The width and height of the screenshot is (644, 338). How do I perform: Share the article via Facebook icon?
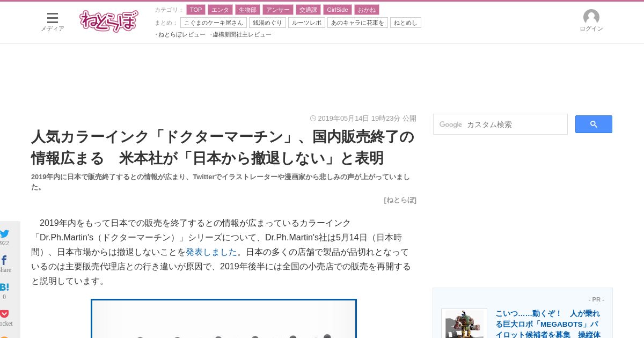(x=4, y=260)
